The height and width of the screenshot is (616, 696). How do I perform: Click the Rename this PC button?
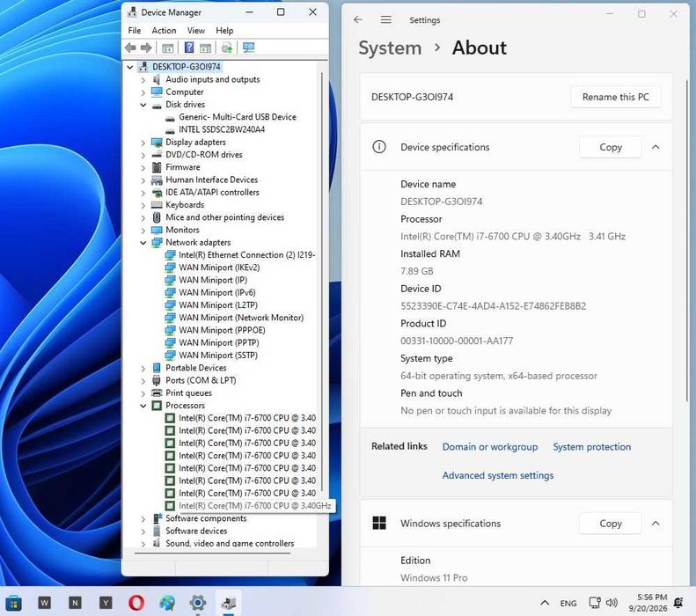coord(616,97)
